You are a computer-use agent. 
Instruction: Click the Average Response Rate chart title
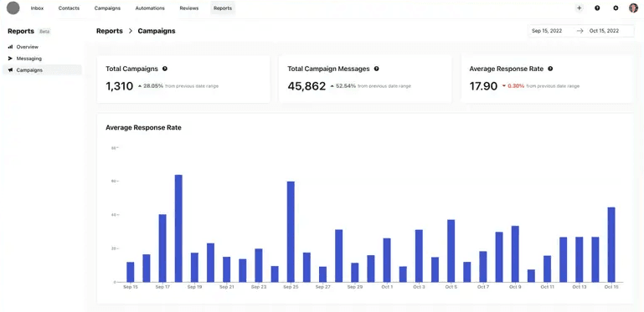point(143,127)
